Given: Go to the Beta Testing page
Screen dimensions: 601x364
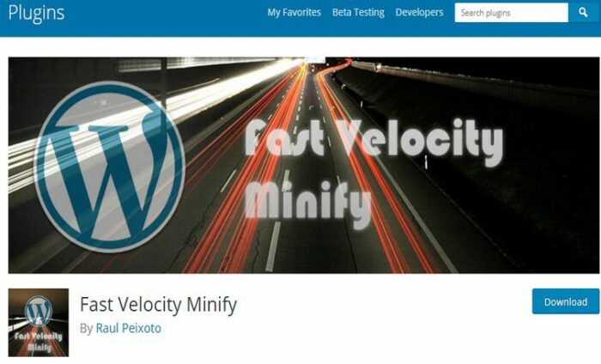Looking at the screenshot, I should coord(358,12).
